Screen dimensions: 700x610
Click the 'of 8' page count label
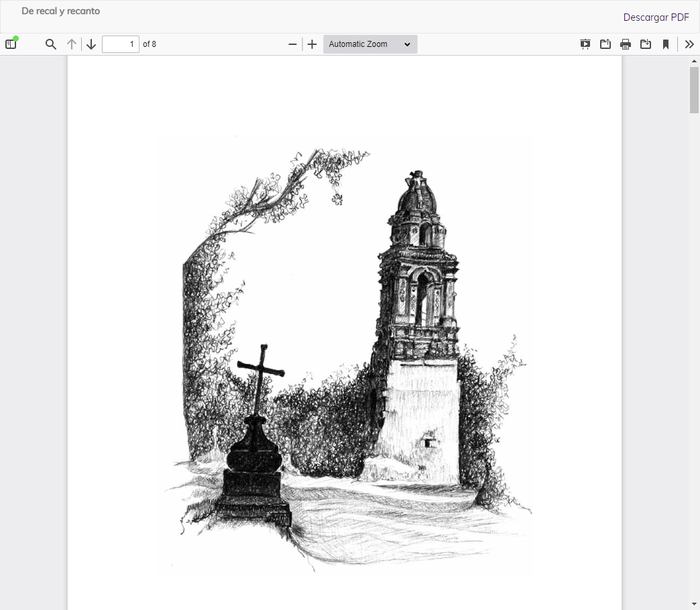[150, 44]
